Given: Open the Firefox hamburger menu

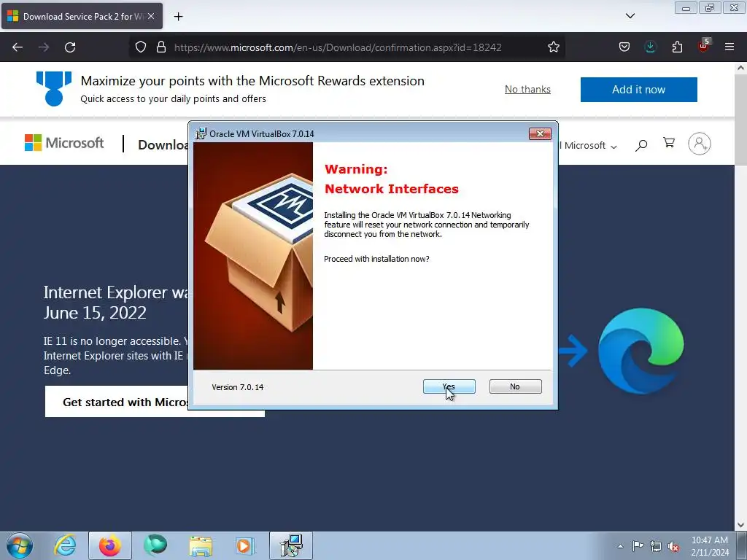Looking at the screenshot, I should 729,47.
